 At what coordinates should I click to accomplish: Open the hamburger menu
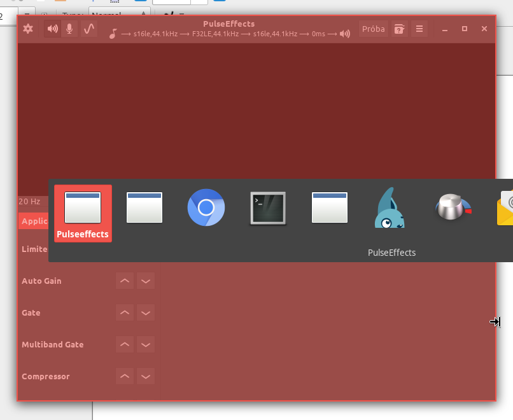[x=419, y=29]
